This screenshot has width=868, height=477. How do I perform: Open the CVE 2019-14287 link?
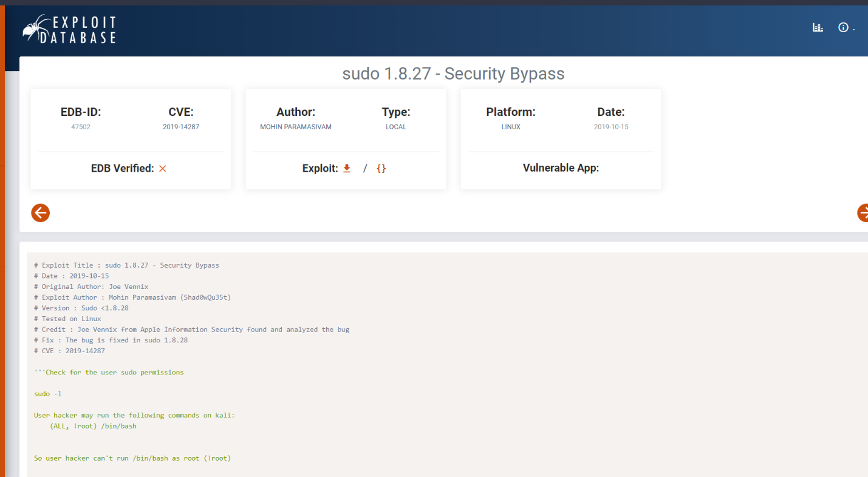(181, 127)
